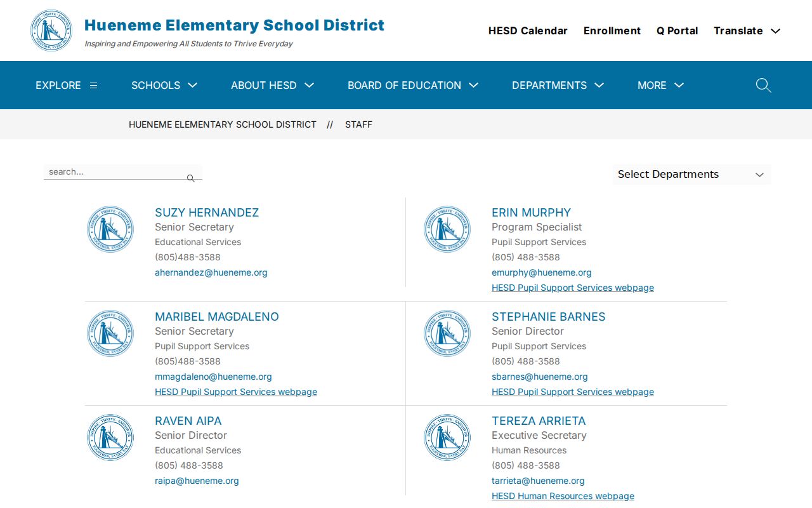This screenshot has height=508, width=812.
Task: Open Suzy Hernandez's profile emblem
Action: pos(110,229)
